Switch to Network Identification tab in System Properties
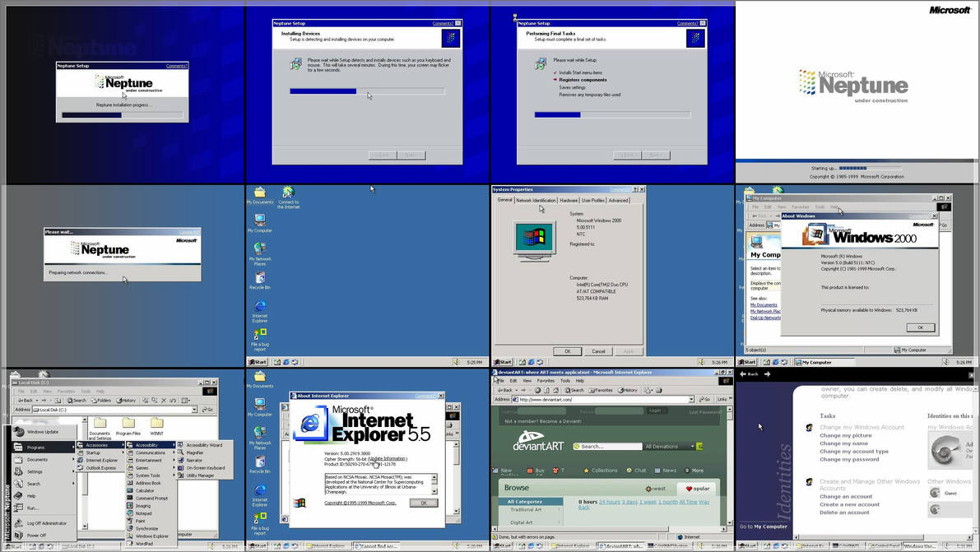Viewport: 980px width, 552px height. (x=536, y=201)
